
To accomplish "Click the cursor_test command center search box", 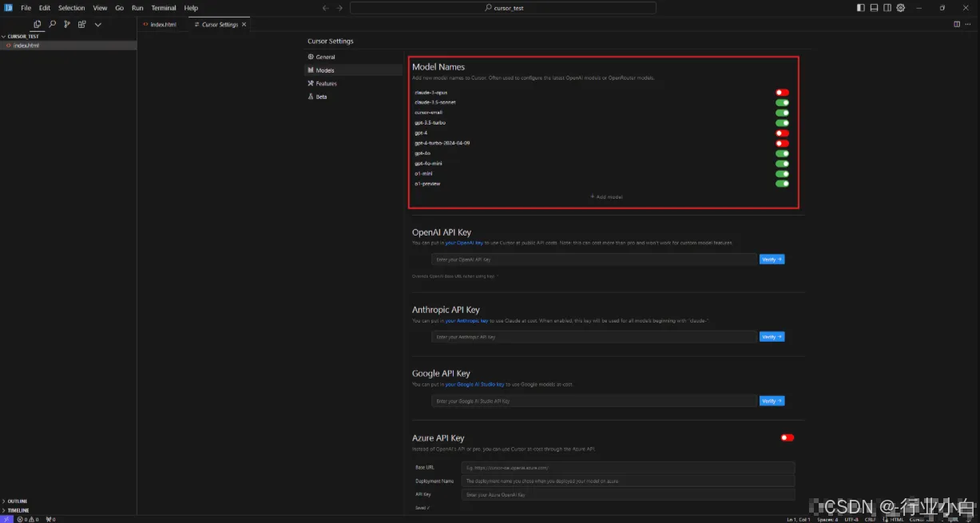I will (503, 8).
